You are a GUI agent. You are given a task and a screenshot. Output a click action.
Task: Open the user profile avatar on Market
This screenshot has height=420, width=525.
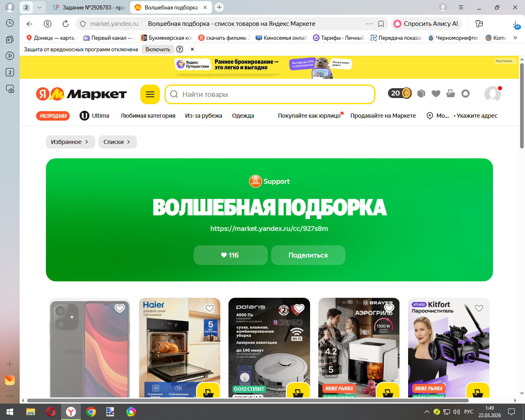pos(493,94)
